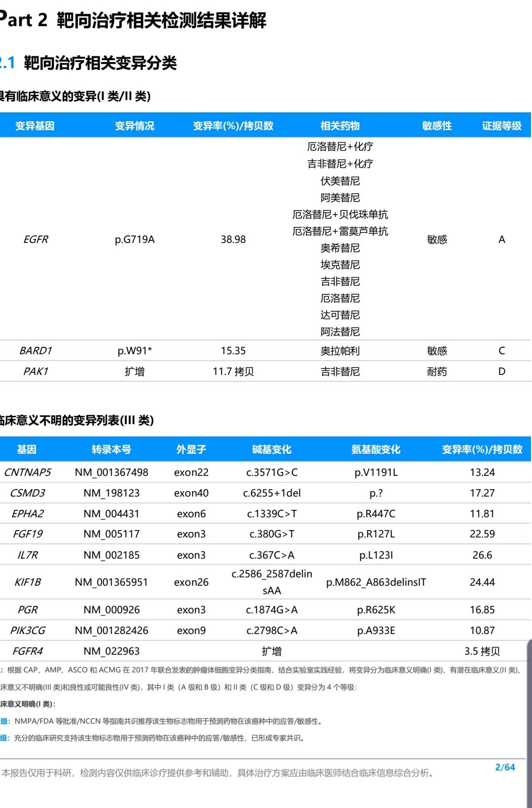The image size is (532, 808).
Task: Click the 变异基因 column header
Action: 34,126
